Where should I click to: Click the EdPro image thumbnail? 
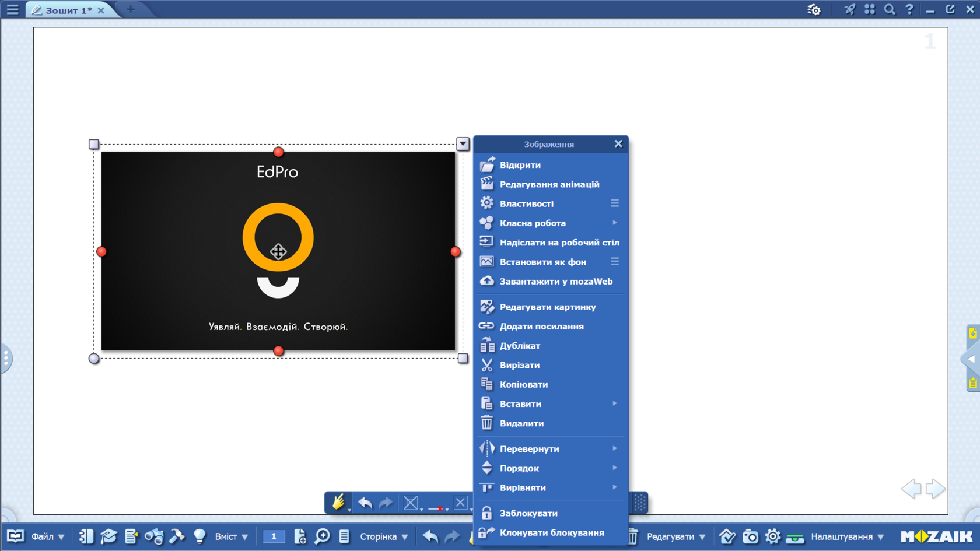tap(278, 251)
